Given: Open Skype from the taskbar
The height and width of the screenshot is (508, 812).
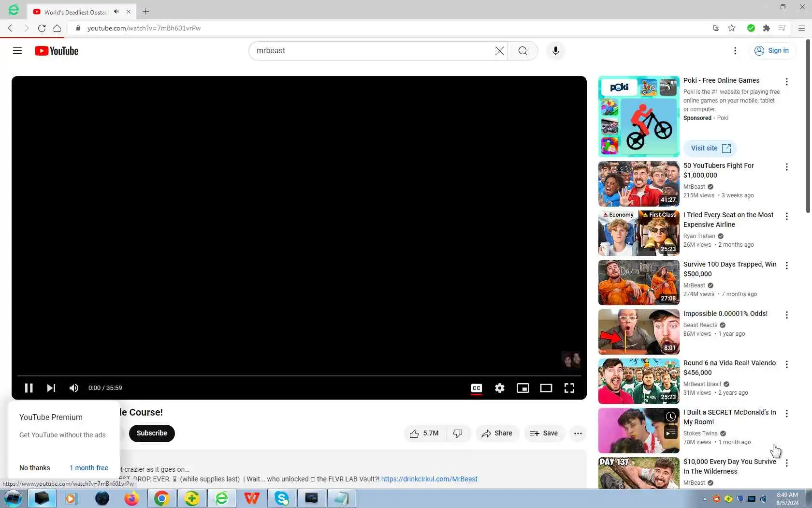Looking at the screenshot, I should pyautogui.click(x=281, y=498).
